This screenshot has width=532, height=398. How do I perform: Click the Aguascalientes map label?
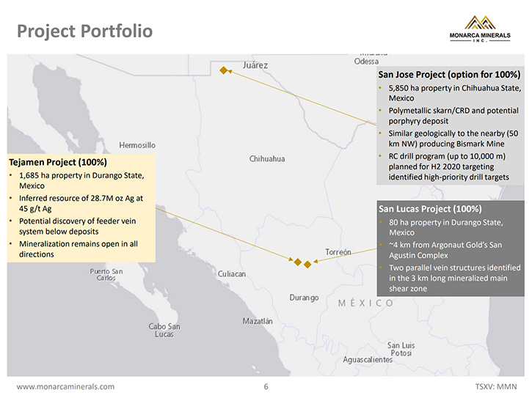click(x=368, y=360)
